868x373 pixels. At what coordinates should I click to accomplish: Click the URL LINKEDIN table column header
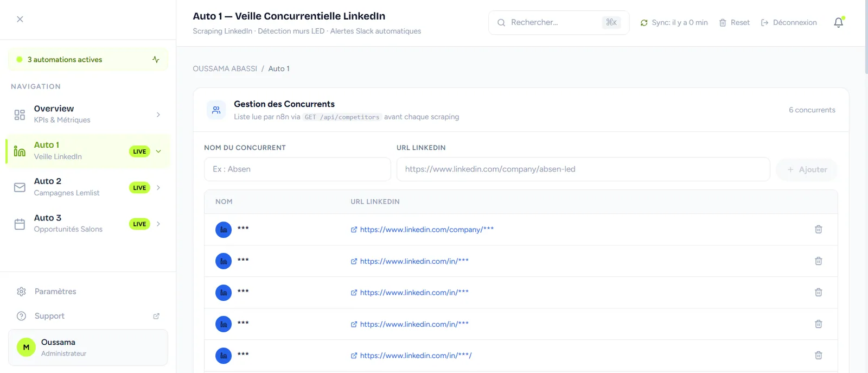pyautogui.click(x=375, y=202)
